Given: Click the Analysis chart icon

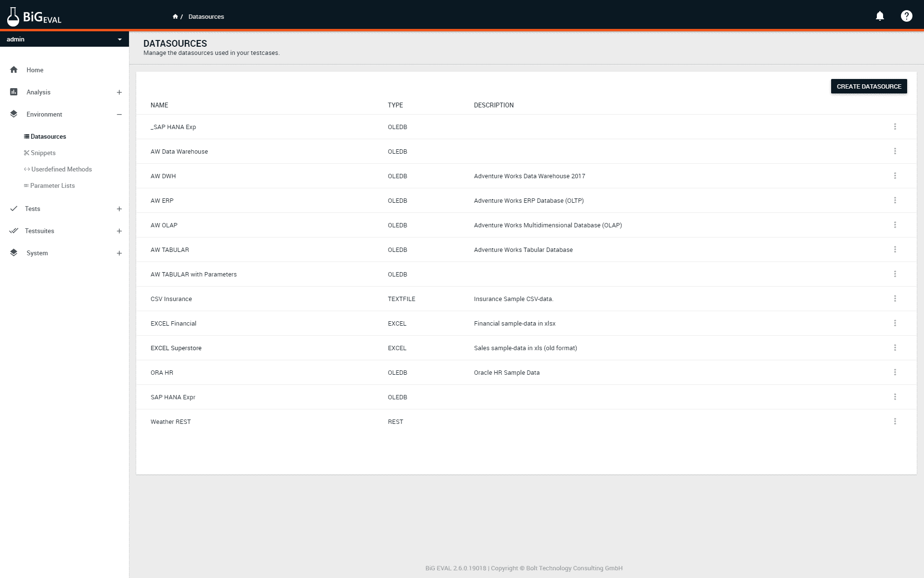Looking at the screenshot, I should pyautogui.click(x=13, y=92).
